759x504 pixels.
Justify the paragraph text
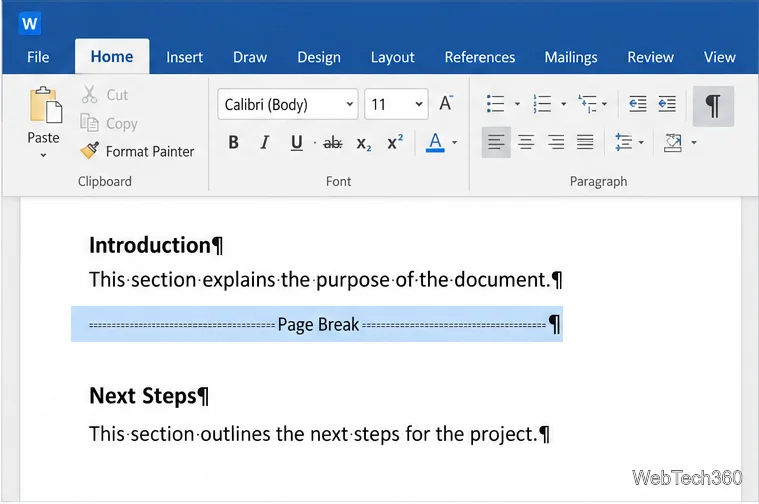585,142
